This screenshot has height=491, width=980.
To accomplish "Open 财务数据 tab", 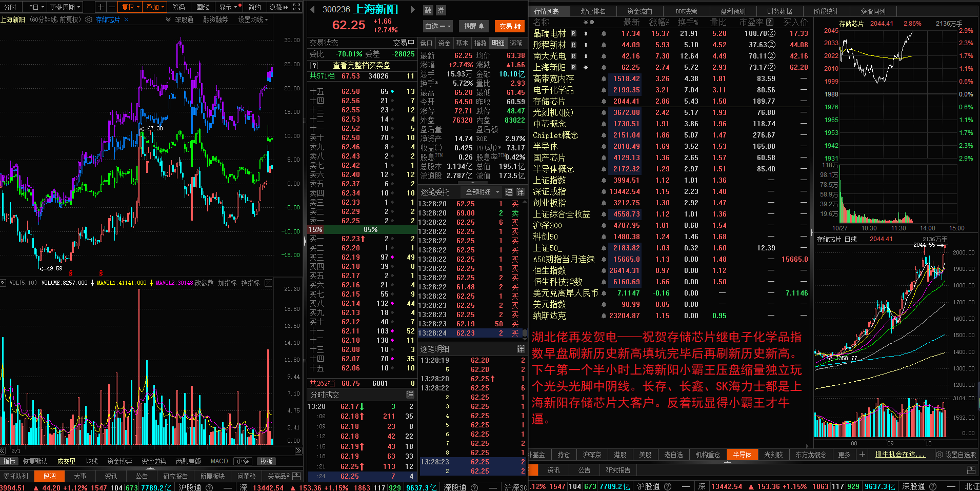I will pos(779,11).
